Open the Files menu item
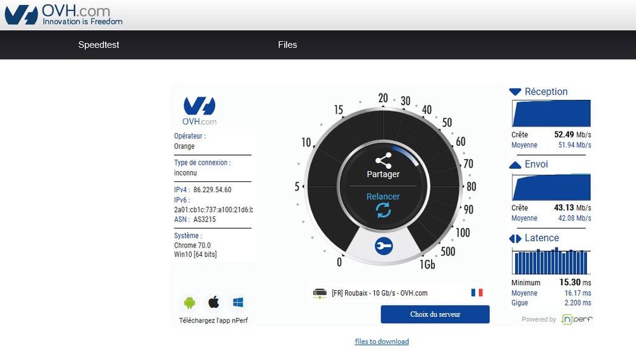Screen dimensions: 636x364 click(x=287, y=45)
